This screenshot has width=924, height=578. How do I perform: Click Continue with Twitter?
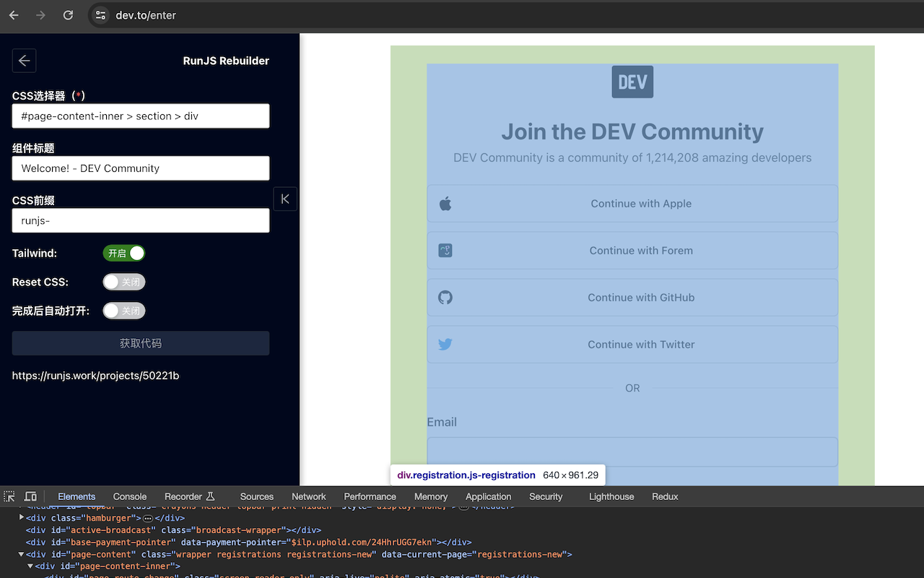632,345
